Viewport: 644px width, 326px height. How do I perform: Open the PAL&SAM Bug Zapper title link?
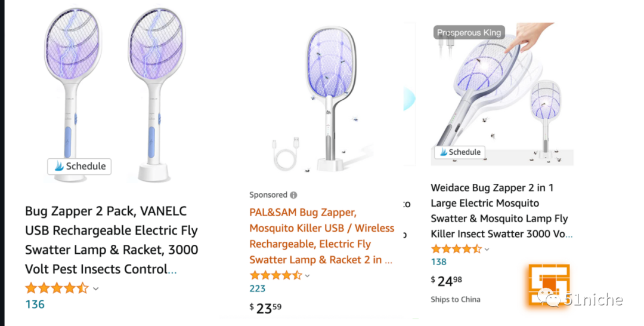pos(321,236)
